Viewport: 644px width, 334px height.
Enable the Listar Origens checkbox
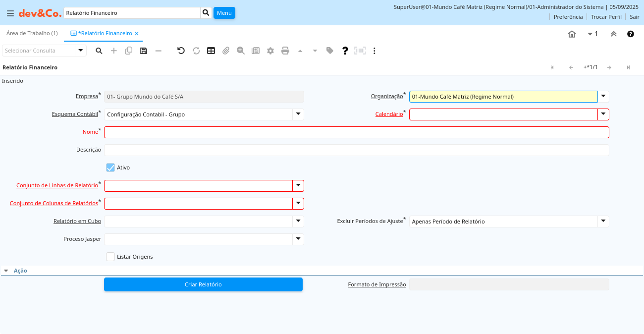110,257
